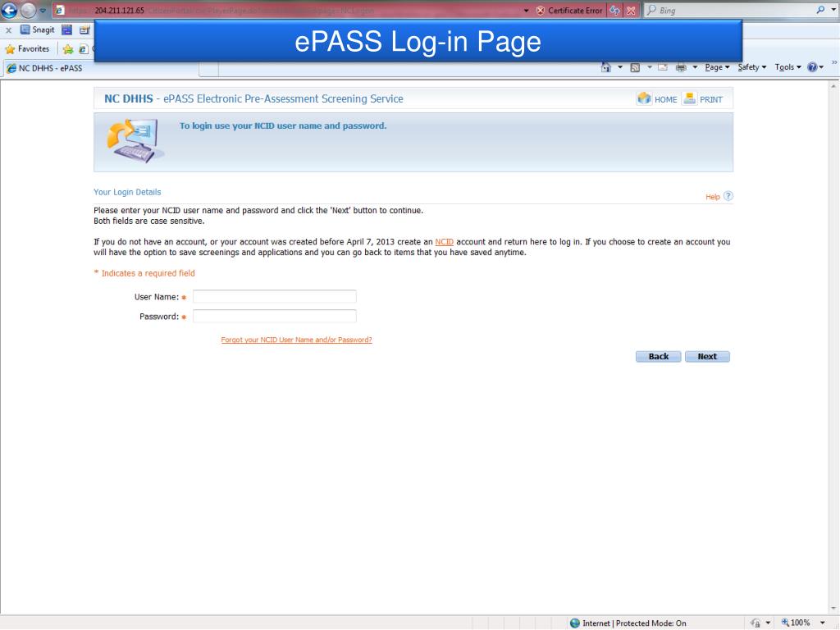Click the Internet zone globe icon
The width and height of the screenshot is (840, 630).
point(575,623)
